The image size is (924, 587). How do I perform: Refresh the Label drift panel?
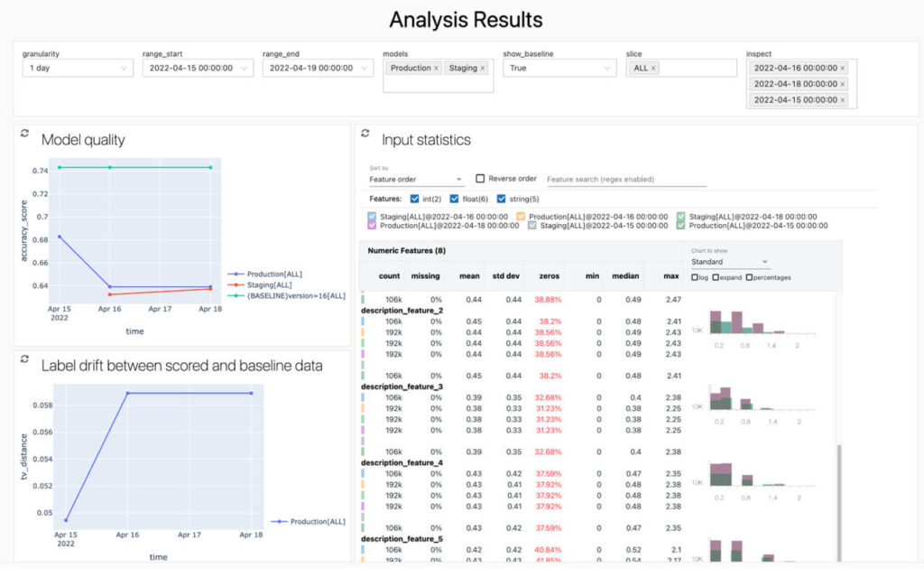pyautogui.click(x=24, y=359)
